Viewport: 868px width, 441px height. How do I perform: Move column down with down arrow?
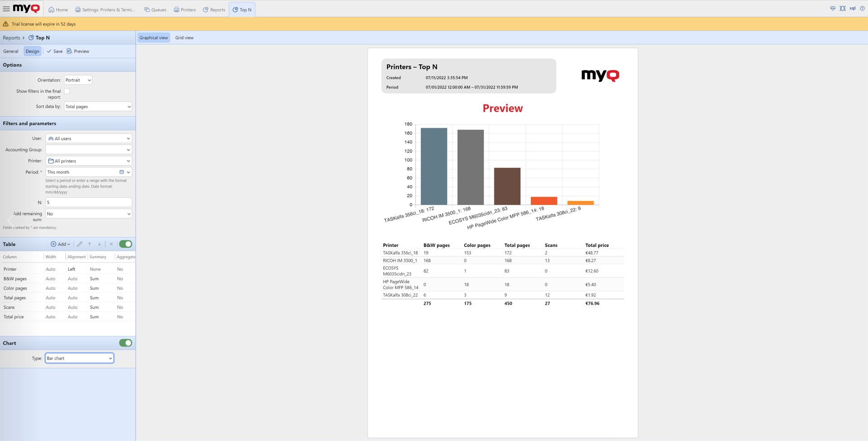click(100, 244)
